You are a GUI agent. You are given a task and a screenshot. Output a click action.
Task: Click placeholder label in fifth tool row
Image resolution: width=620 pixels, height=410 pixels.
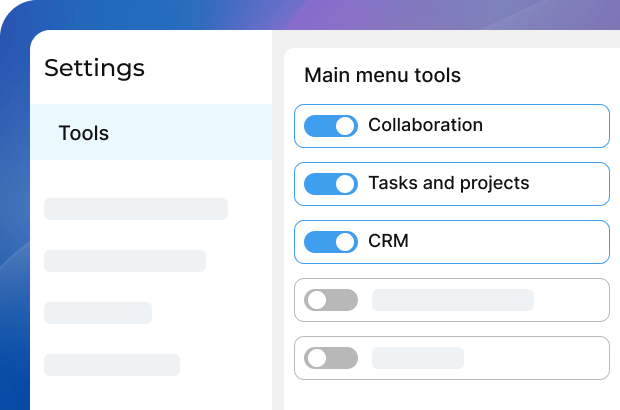pos(418,358)
